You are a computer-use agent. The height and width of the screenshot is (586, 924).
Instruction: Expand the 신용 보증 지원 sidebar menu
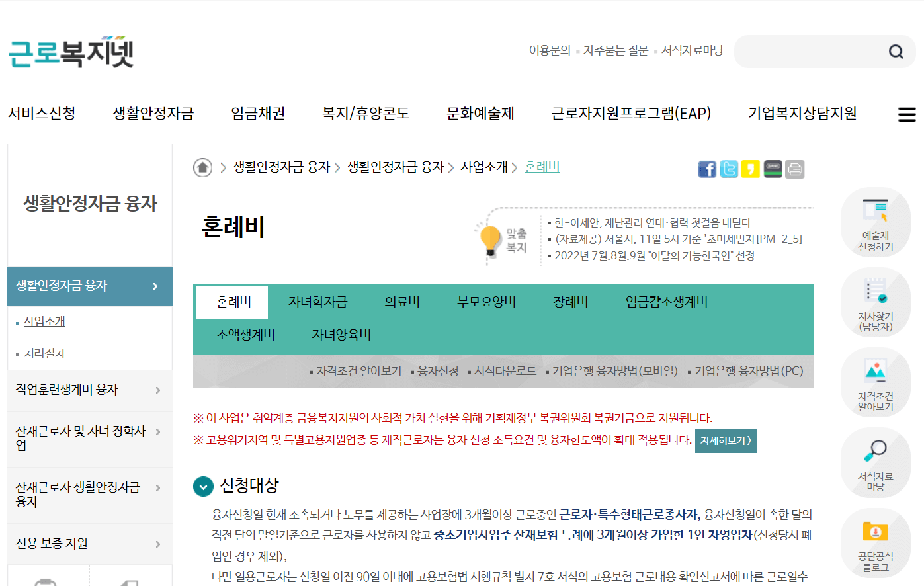point(89,544)
